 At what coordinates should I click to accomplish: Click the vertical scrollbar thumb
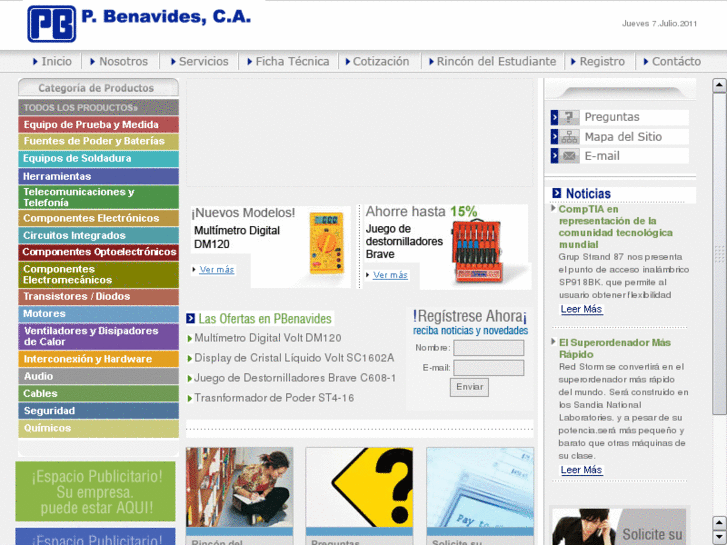coord(719,253)
